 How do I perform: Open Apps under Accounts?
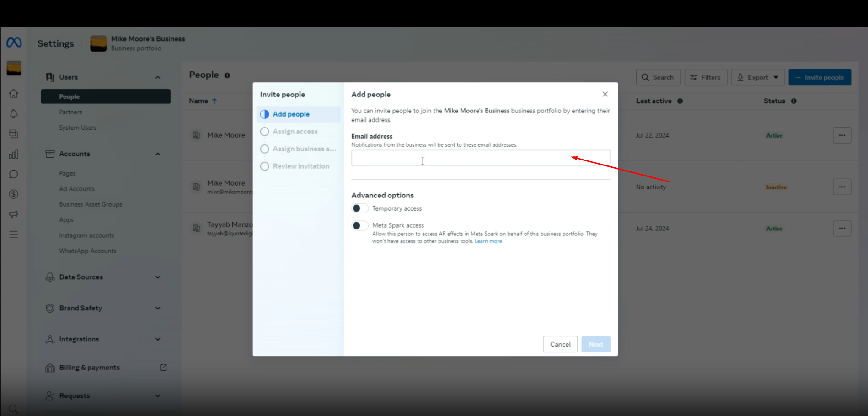point(66,220)
